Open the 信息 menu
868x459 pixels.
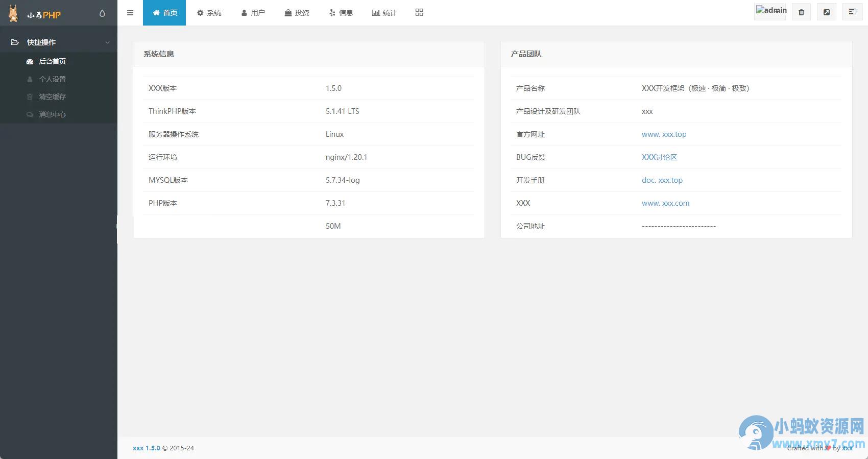(x=341, y=13)
